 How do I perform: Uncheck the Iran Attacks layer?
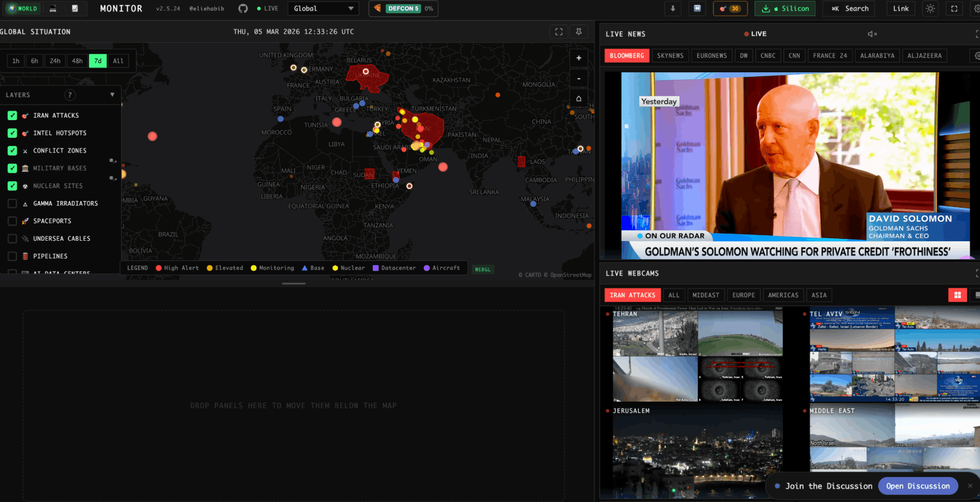point(12,116)
